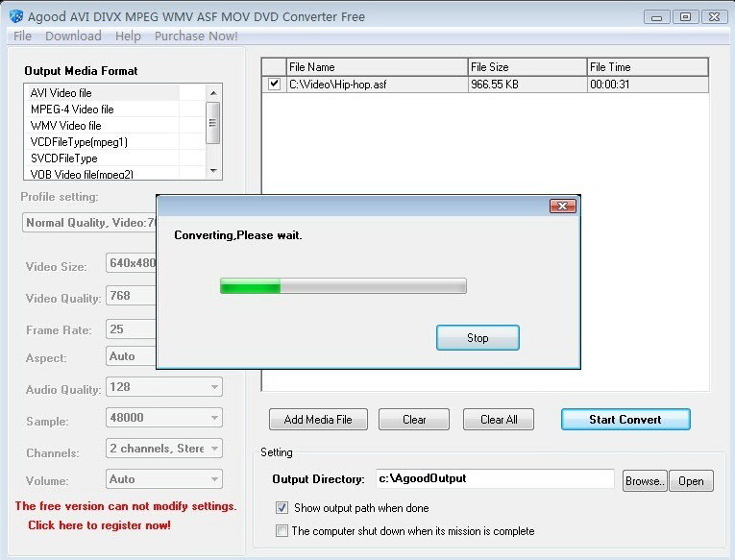
Task: Open the Purchase Now! menu
Action: point(196,37)
